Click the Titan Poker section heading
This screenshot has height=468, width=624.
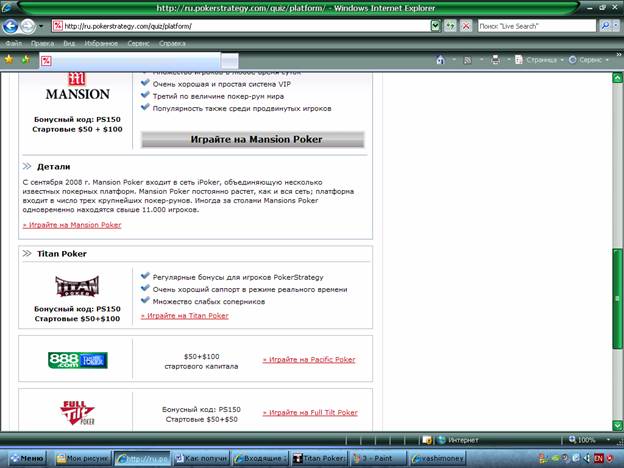tap(62, 254)
